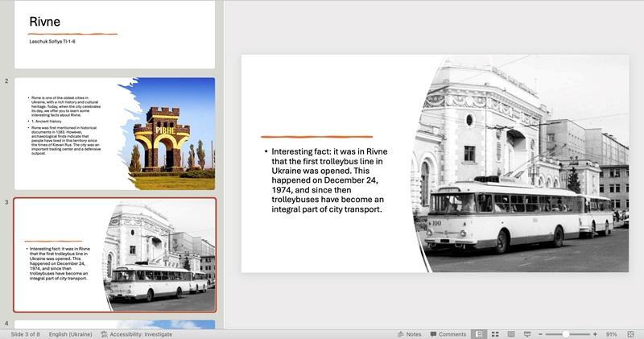
Task: Click the zoom in plus icon
Action: [595, 333]
